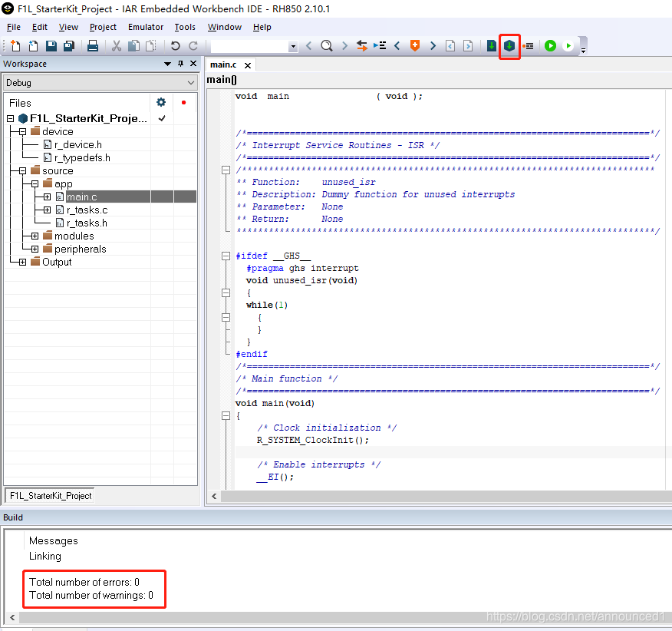Open the search text combo box dropdown
This screenshot has width=672, height=631.
[x=293, y=46]
